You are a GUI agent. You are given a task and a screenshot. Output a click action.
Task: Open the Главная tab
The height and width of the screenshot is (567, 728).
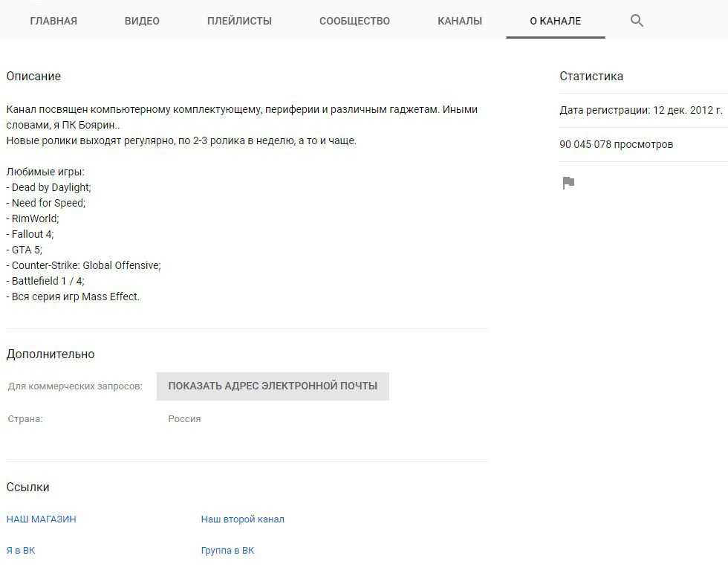pyautogui.click(x=53, y=21)
